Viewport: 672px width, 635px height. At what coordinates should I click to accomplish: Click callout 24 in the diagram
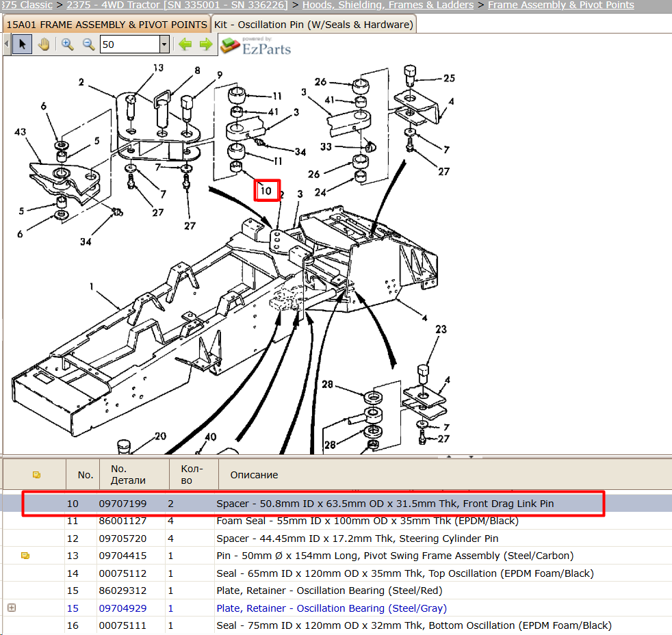(x=320, y=192)
